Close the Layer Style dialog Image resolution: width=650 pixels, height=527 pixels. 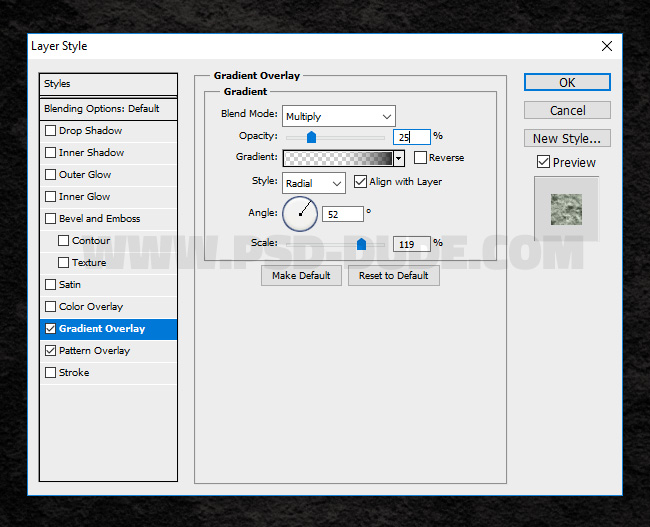coord(606,46)
